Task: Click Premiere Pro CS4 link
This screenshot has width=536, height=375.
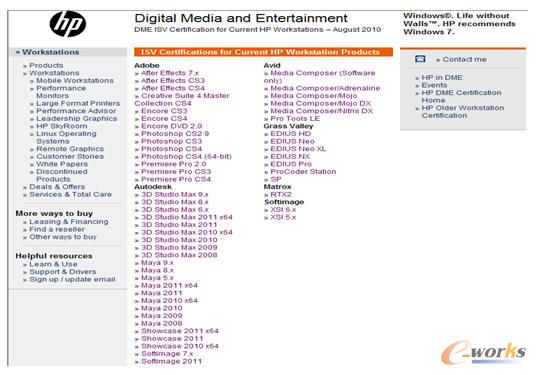Action: (176, 179)
